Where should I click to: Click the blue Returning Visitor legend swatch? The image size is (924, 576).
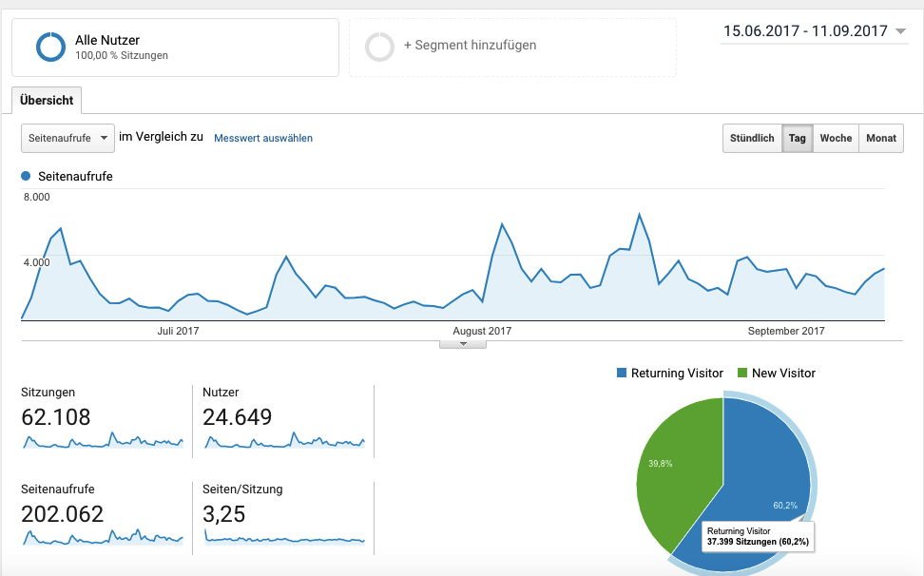pos(622,374)
